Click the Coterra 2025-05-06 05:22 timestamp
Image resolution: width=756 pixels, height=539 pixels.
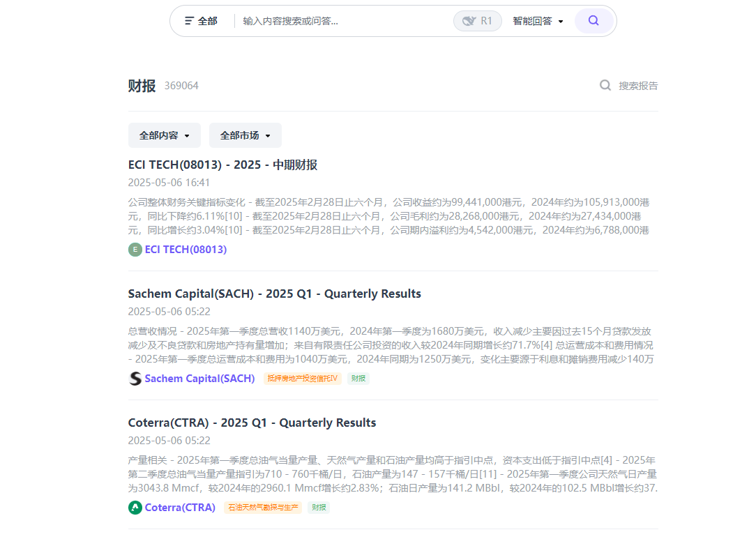click(x=169, y=441)
